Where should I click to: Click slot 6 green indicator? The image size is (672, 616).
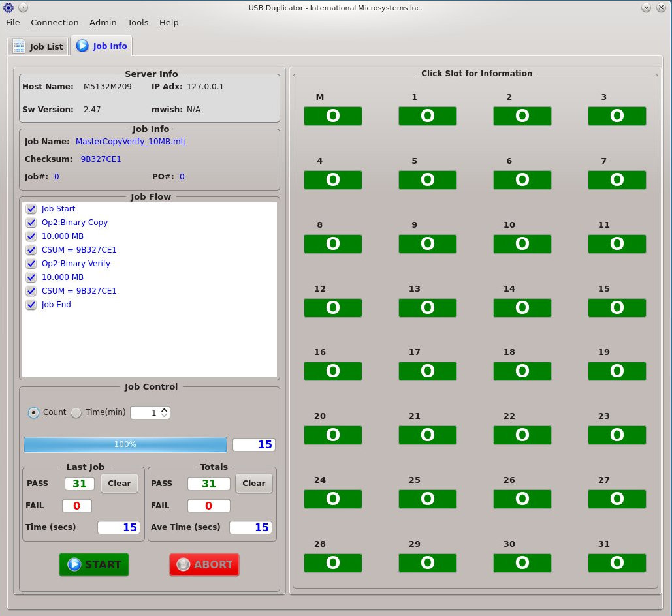pos(522,180)
